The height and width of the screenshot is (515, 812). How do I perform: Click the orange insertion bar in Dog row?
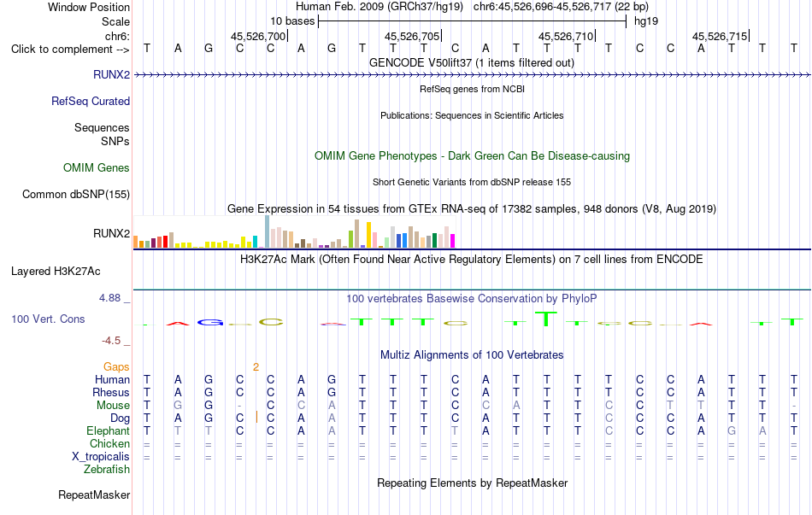click(x=256, y=417)
